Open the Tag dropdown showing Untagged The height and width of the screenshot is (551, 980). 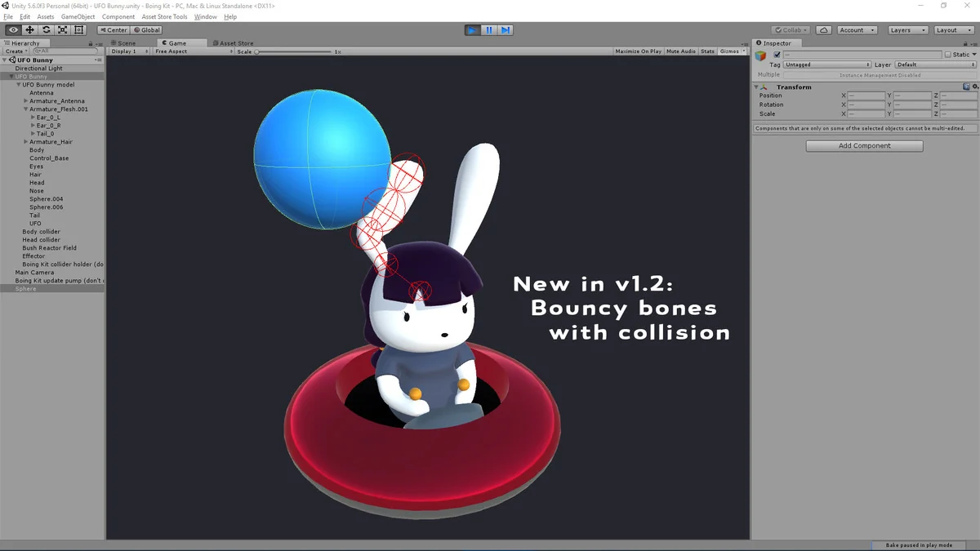click(827, 64)
